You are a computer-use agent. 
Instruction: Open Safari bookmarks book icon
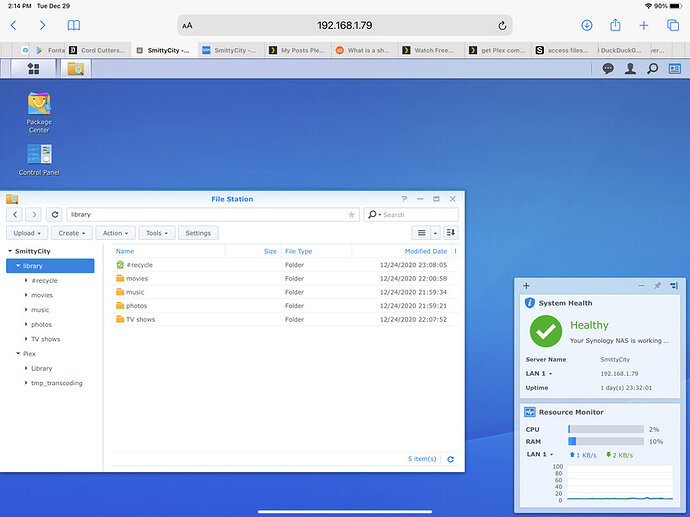73,26
